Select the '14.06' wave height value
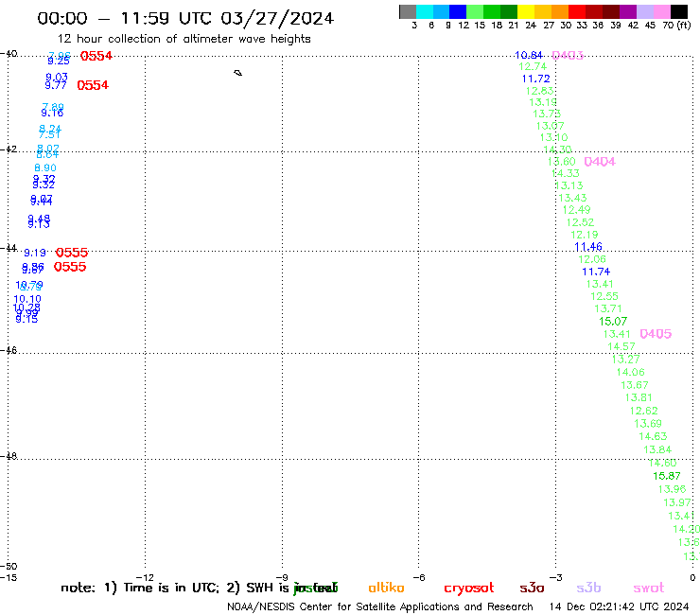The image size is (700, 615). tap(630, 373)
